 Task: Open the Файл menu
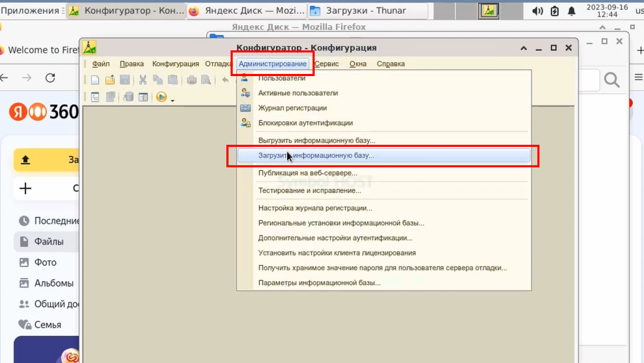coord(101,64)
